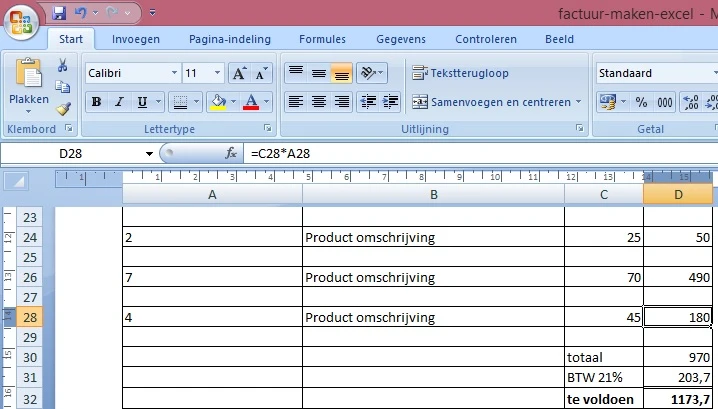Decrease font size with small A
The height and width of the screenshot is (409, 718).
coord(261,73)
